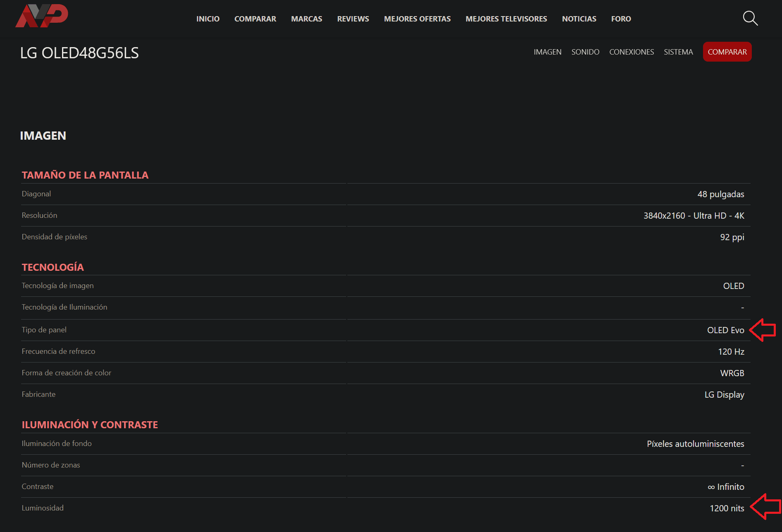Open the MARCAS menu item
782x532 pixels.
pos(306,19)
